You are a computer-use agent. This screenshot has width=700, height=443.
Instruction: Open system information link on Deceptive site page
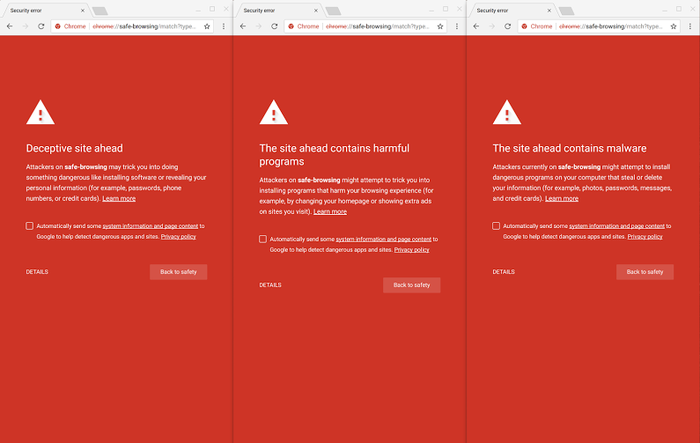click(x=150, y=226)
